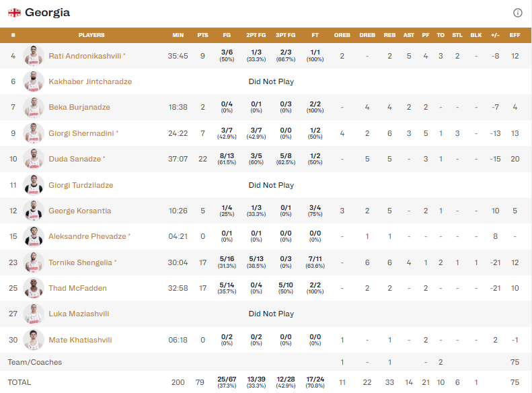Sort the table by PTS column

(x=202, y=35)
